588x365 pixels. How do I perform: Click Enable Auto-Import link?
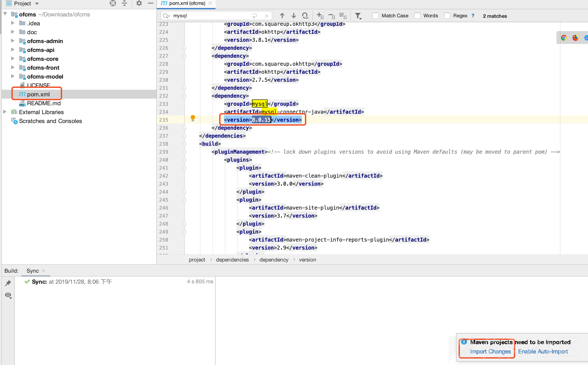tap(543, 351)
